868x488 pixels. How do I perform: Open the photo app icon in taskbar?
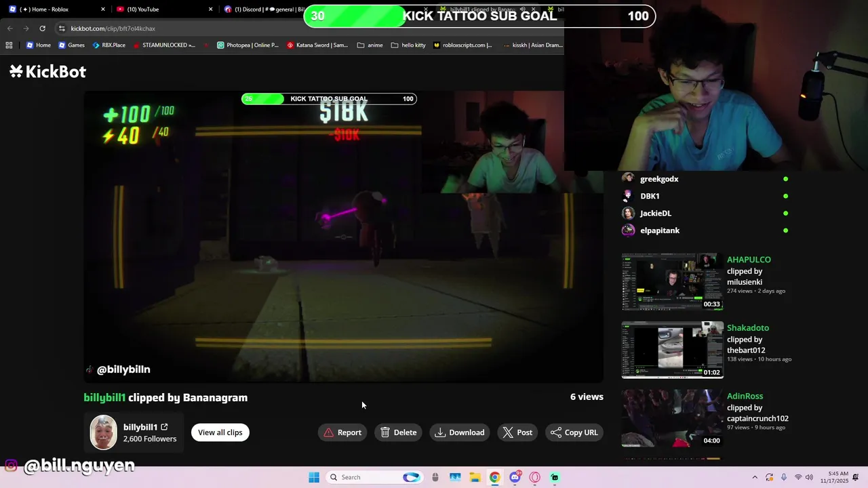(x=455, y=477)
